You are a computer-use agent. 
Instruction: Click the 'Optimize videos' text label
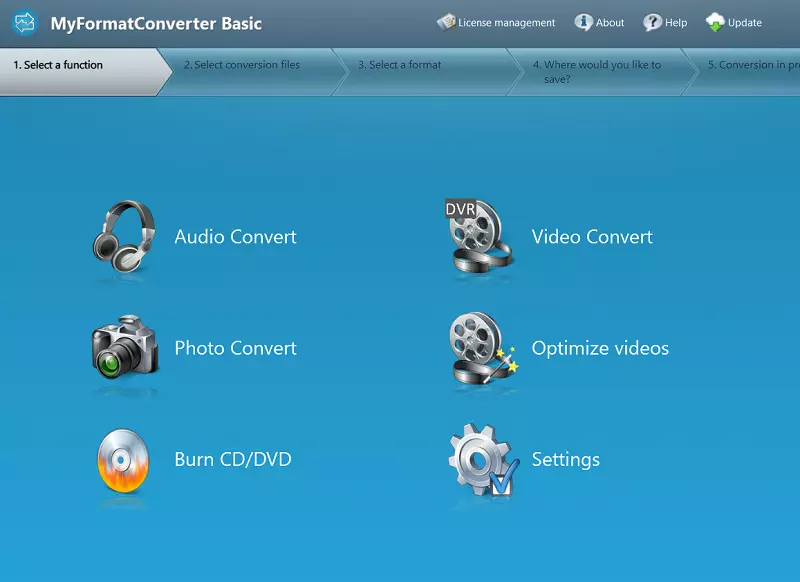600,349
